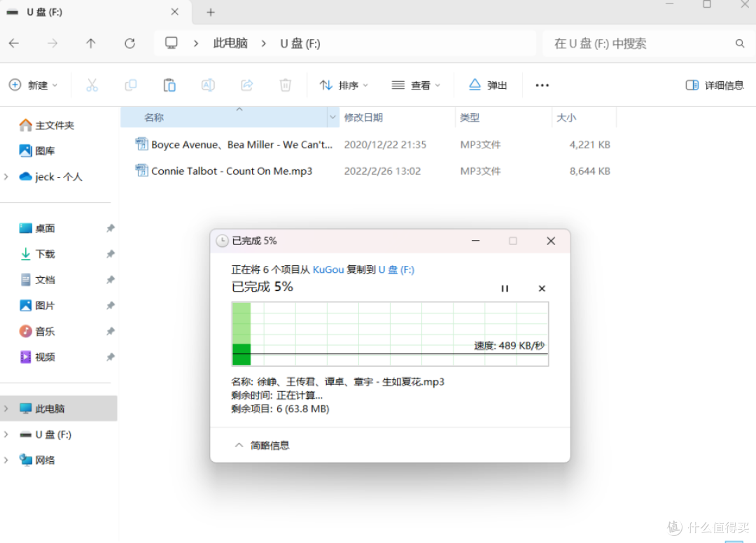Click the Copy icon in toolbar
756x543 pixels.
point(131,85)
